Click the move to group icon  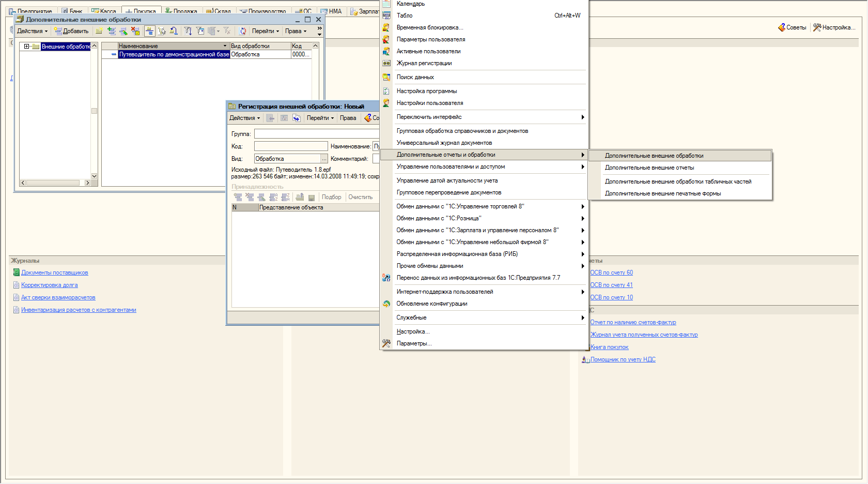[x=174, y=31]
